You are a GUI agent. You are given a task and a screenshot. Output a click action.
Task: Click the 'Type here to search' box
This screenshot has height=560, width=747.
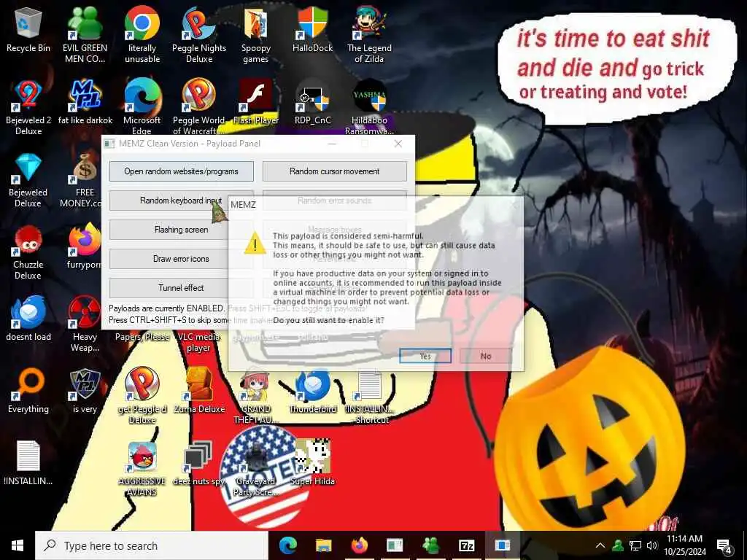(152, 545)
